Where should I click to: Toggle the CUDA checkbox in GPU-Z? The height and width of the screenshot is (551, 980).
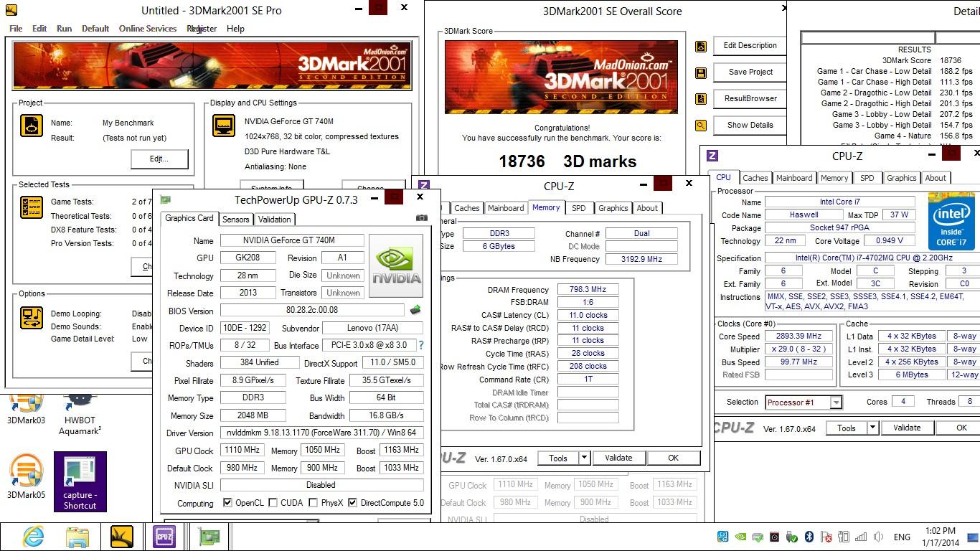click(x=273, y=503)
